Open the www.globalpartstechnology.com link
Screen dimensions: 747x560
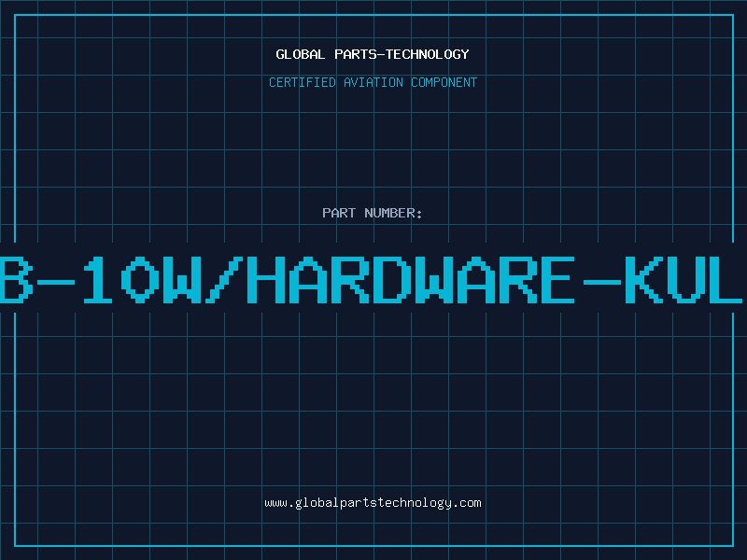pos(373,503)
